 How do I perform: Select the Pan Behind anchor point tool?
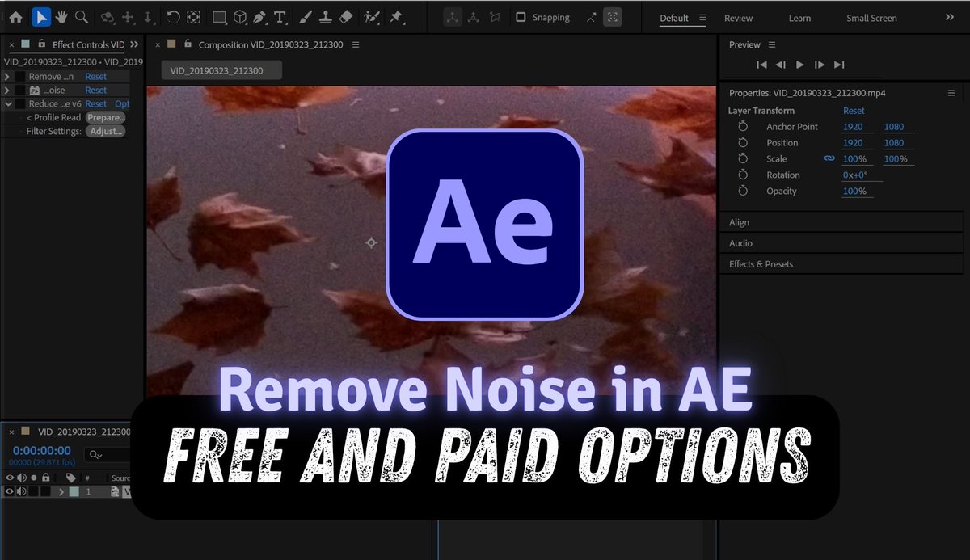pyautogui.click(x=193, y=16)
